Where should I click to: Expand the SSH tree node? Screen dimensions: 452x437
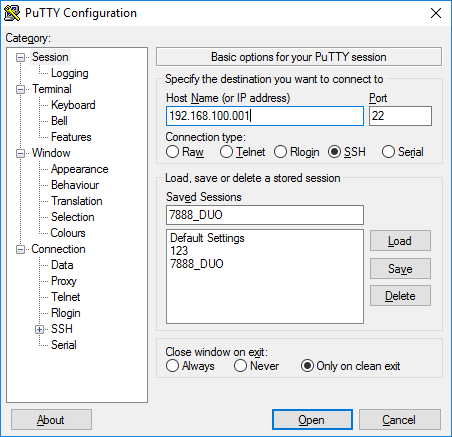click(x=39, y=329)
